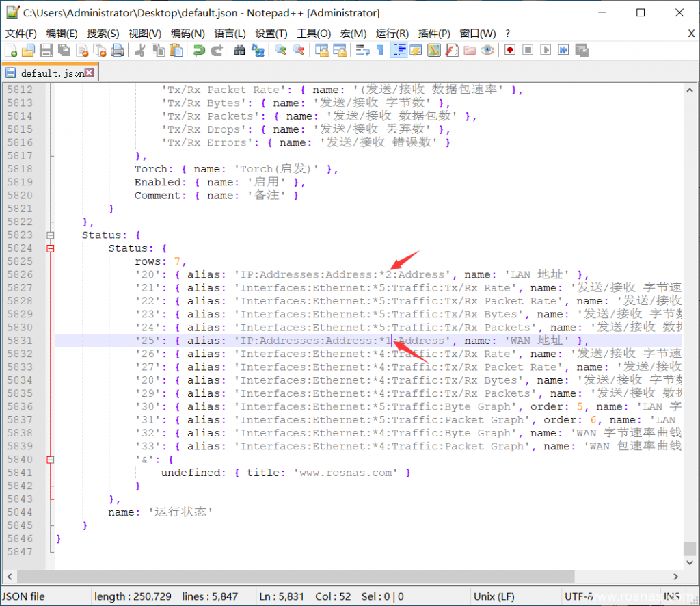This screenshot has height=606, width=700.
Task: Click the UTF-8 encoding in status bar
Action: coord(578,596)
